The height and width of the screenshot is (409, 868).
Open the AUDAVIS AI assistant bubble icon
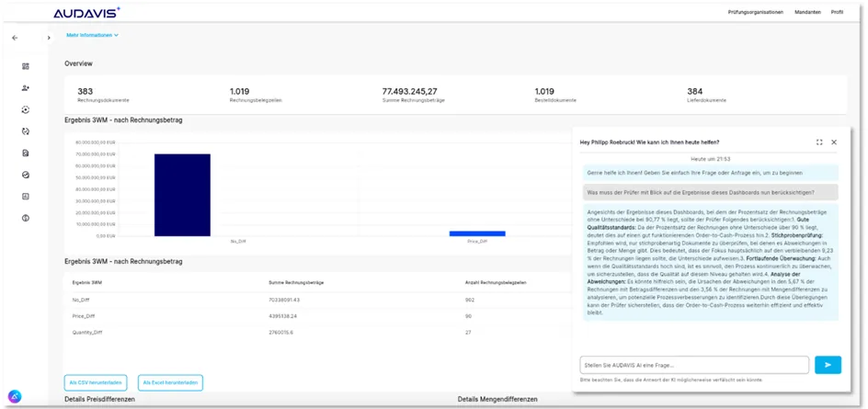click(15, 396)
